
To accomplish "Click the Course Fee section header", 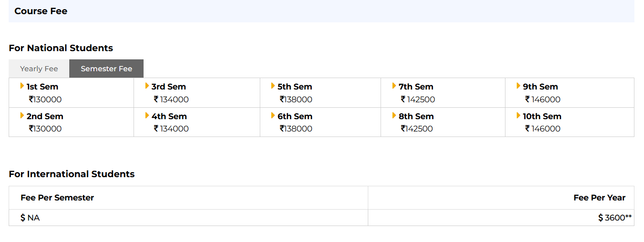I will pos(41,11).
